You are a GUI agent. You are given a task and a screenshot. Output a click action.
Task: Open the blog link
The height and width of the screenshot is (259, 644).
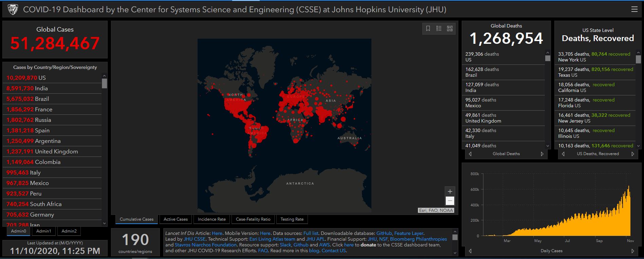pos(314,251)
